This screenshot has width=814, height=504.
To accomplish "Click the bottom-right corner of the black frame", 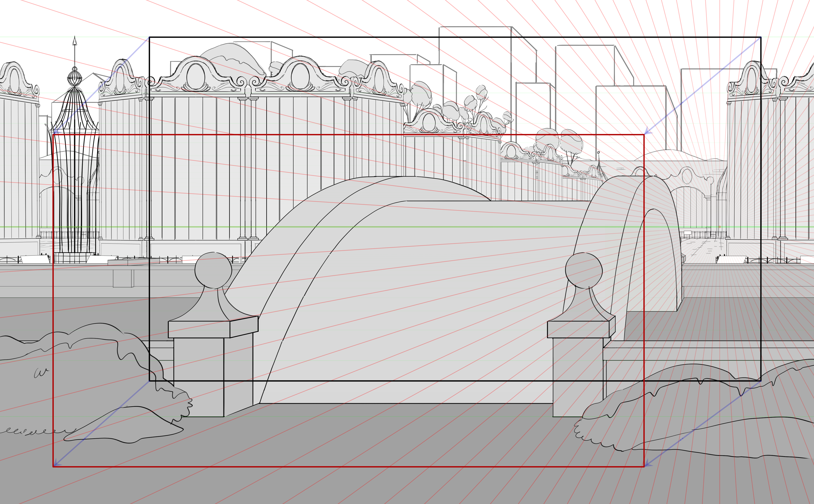I will [x=761, y=380].
